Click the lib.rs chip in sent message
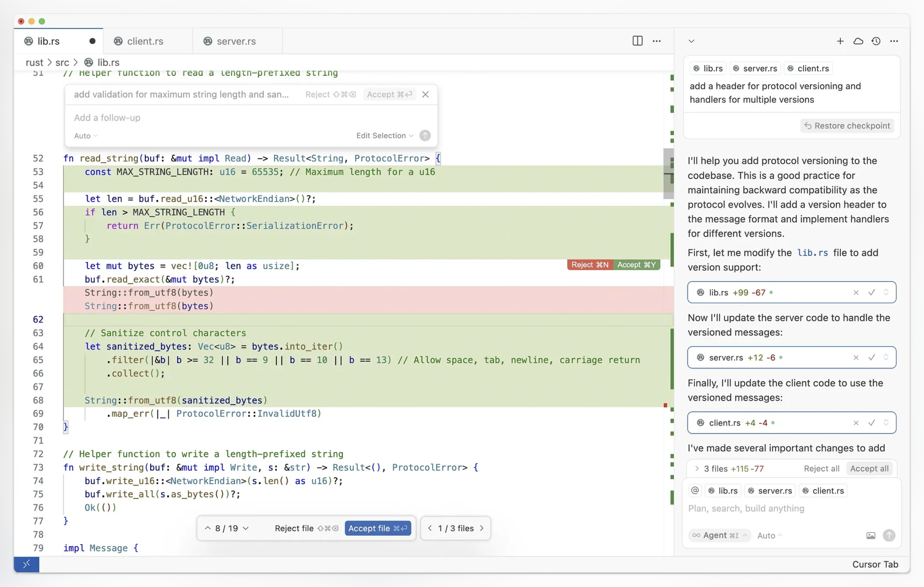The width and height of the screenshot is (924, 587). [x=708, y=68]
